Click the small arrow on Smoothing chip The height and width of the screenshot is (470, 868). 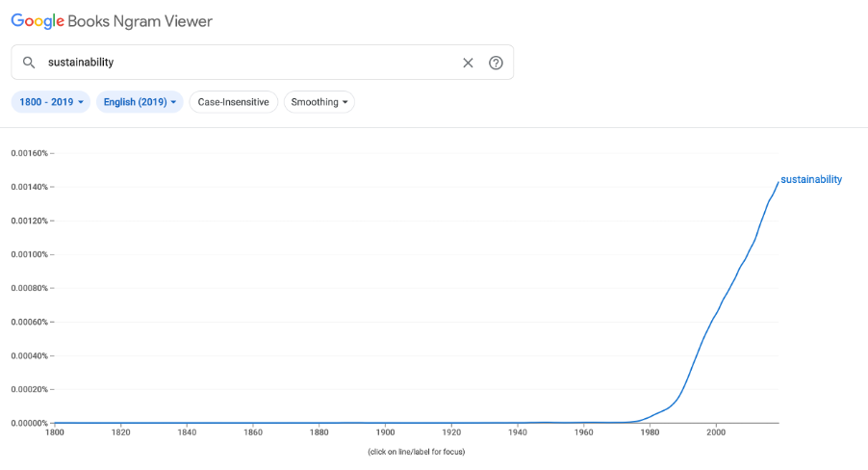pos(345,102)
